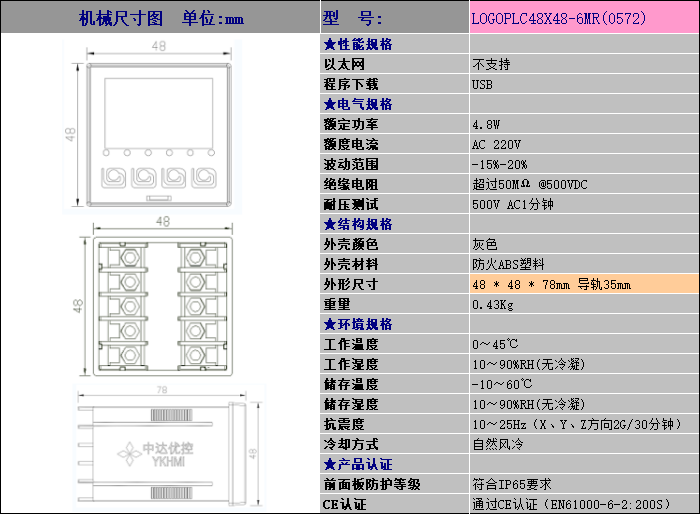Click the 78 depth dimension label
This screenshot has width=700, height=514.
(162, 390)
